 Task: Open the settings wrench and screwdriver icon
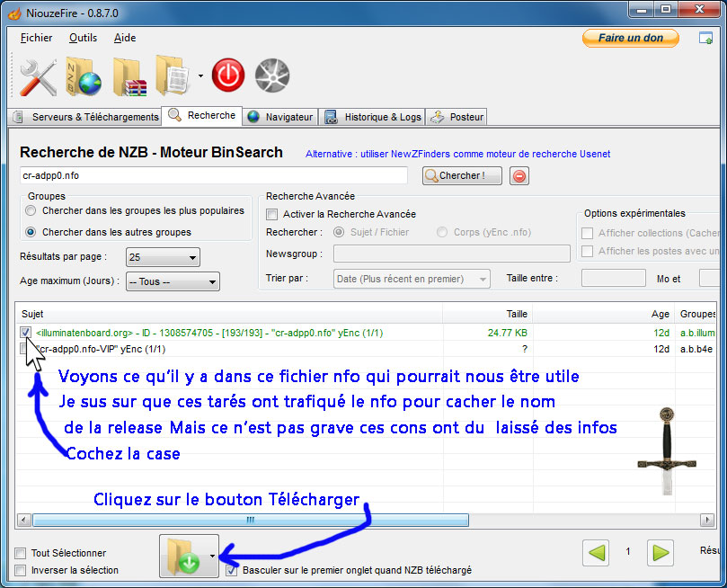coord(38,77)
